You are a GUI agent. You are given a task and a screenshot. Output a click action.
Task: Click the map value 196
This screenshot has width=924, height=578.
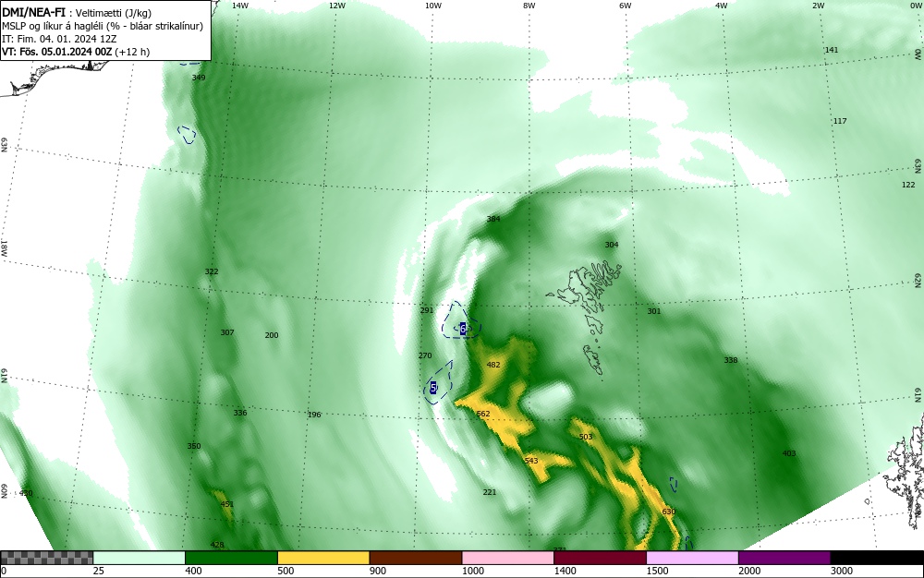tap(315, 415)
